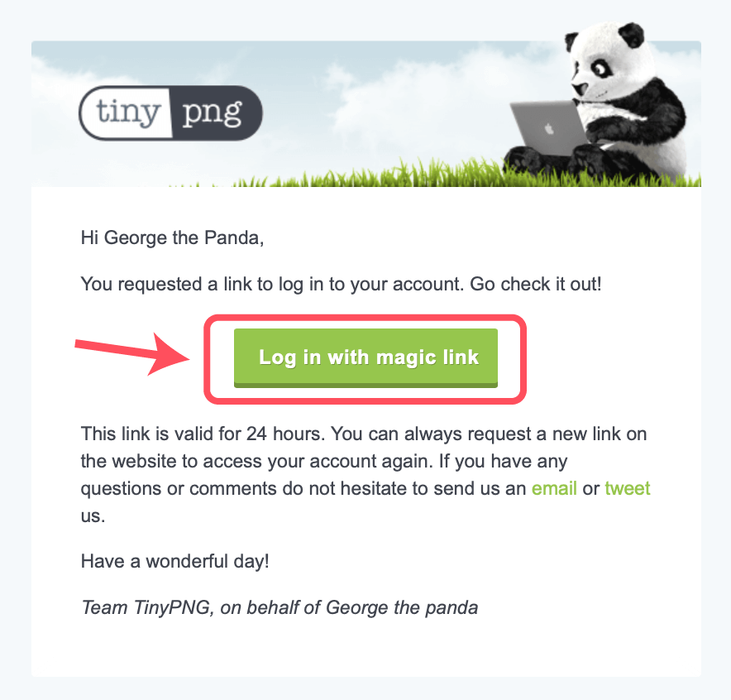Click the greeting "Hi George the Panda,"

(x=173, y=237)
